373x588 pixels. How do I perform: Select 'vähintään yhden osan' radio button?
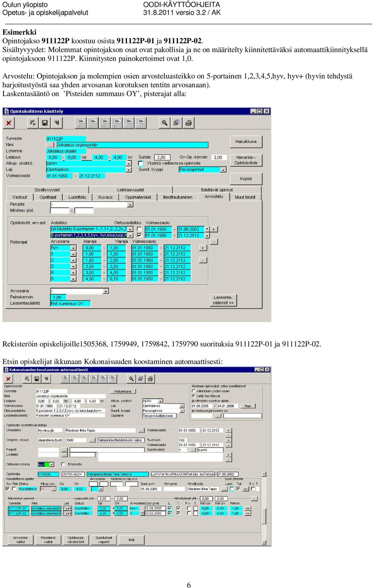(x=193, y=391)
